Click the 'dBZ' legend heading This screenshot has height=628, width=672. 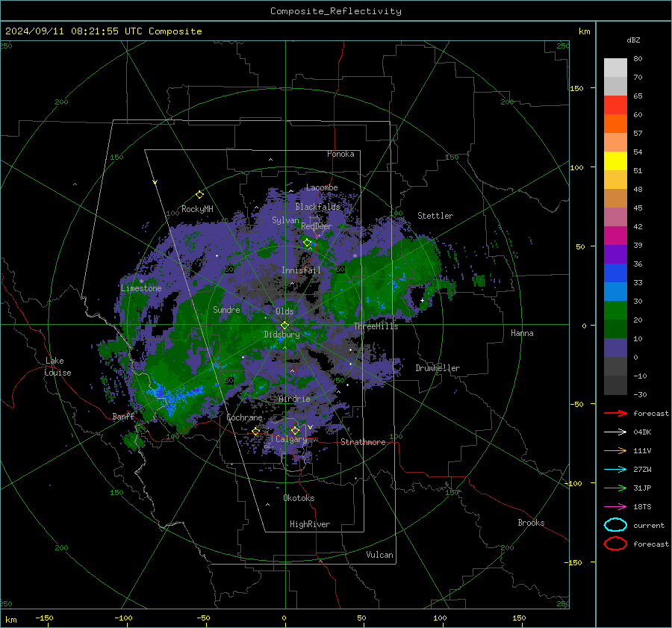click(633, 40)
